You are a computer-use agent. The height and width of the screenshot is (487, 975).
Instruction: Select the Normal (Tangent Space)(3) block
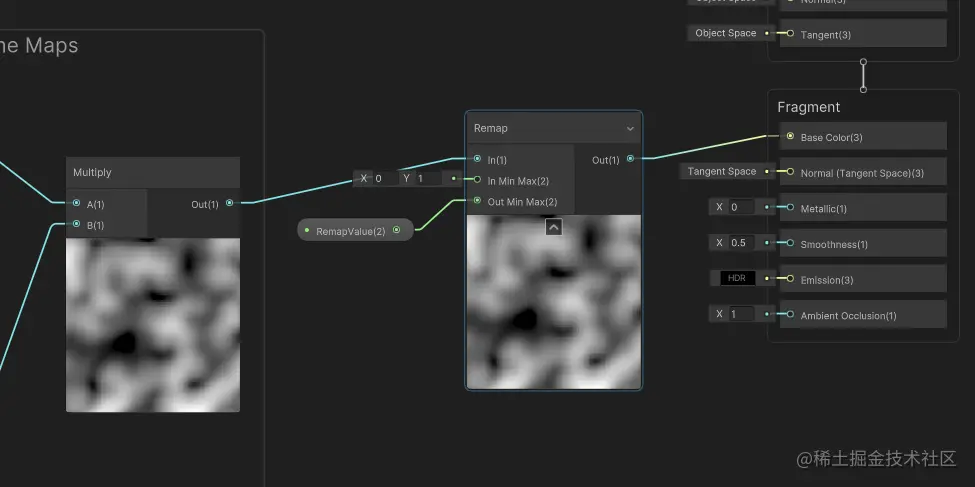click(863, 171)
